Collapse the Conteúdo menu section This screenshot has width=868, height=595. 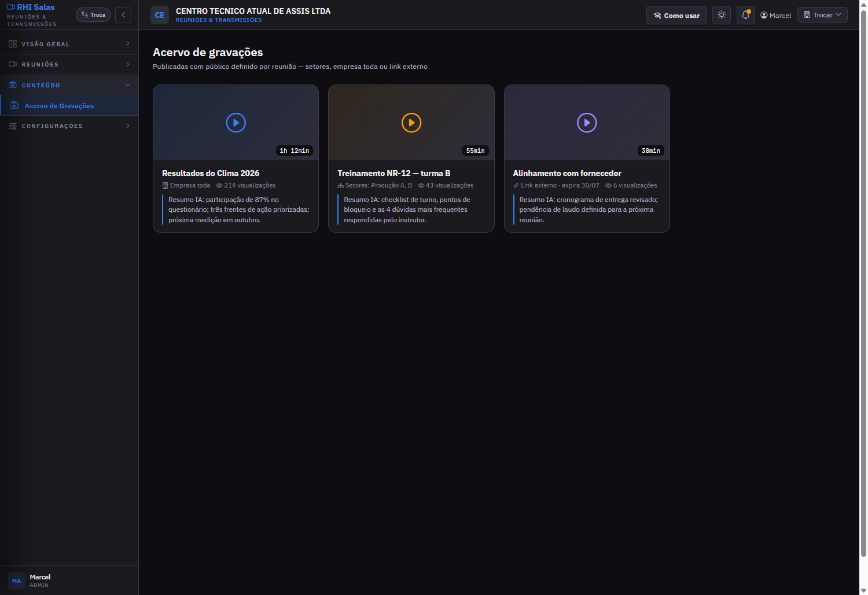[x=69, y=85]
